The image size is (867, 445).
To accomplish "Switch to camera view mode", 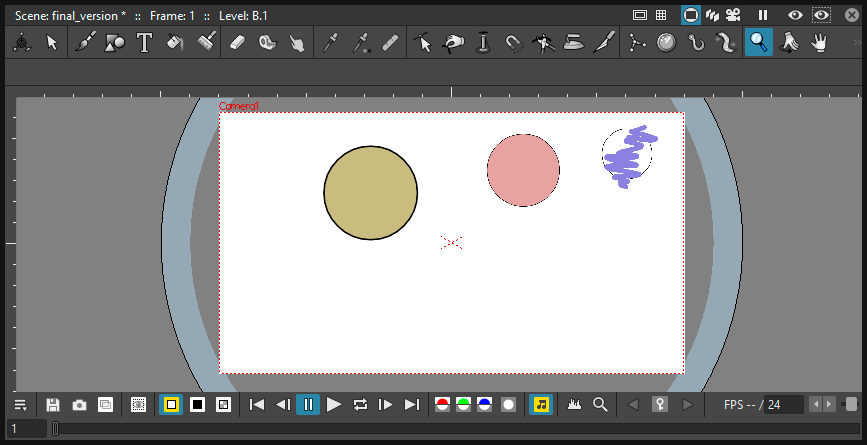I will (x=733, y=15).
